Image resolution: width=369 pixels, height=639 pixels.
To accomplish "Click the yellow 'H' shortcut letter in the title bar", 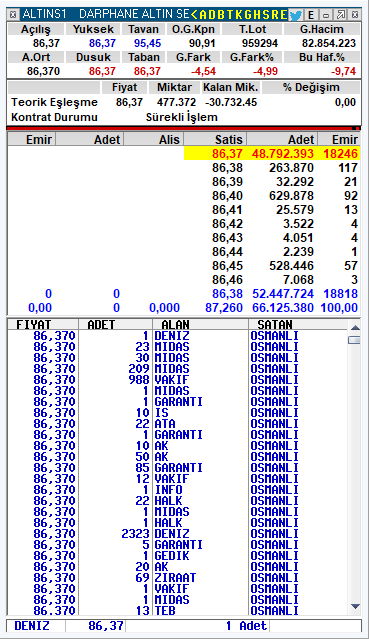I will click(257, 15).
